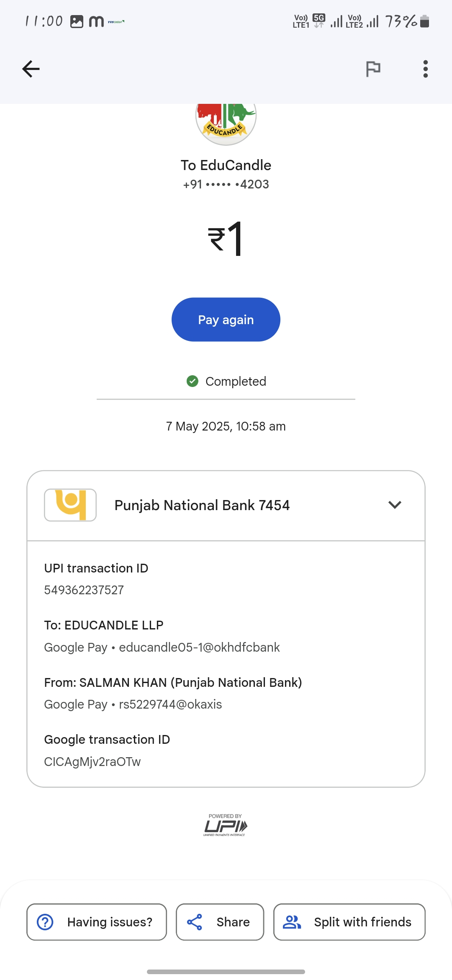Screen dimensions: 452x980
Task: Tap the Google transaction ID value
Action: tap(92, 762)
